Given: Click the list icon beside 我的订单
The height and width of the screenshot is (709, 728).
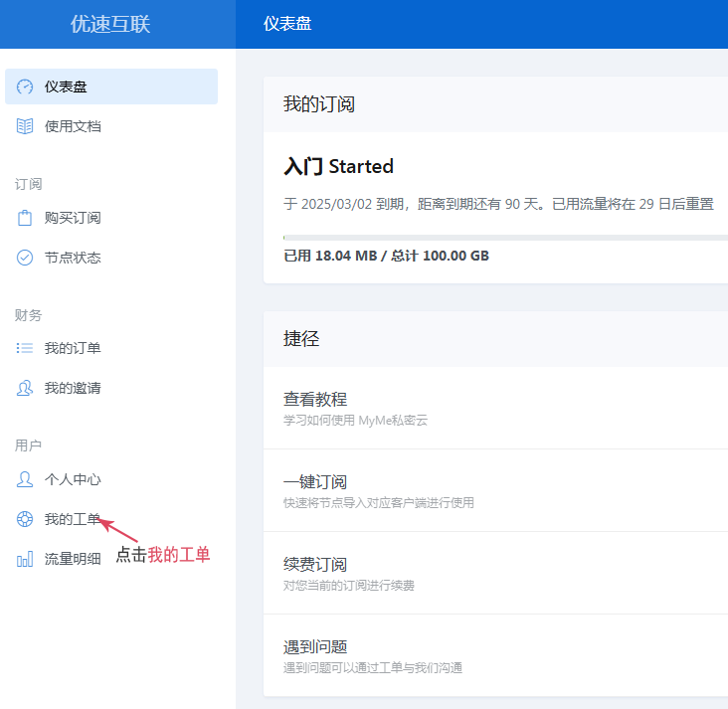Looking at the screenshot, I should 25,348.
